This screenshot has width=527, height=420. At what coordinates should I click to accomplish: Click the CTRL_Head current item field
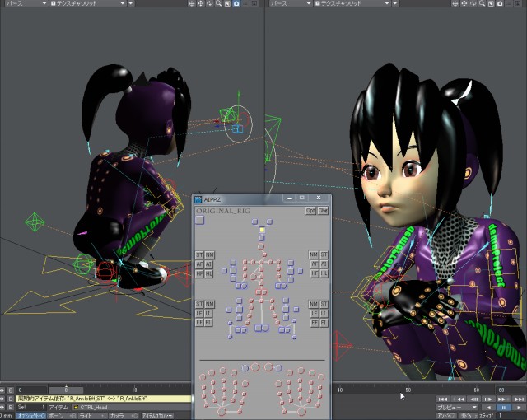tap(132, 407)
